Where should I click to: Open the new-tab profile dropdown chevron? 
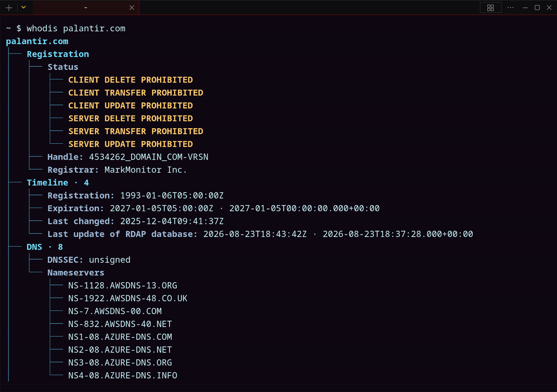click(24, 7)
